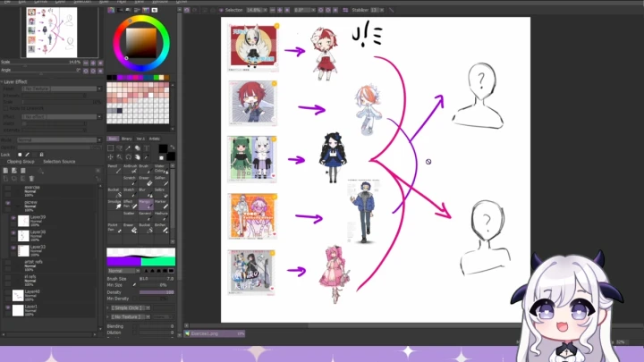The image size is (644, 362).
Task: Enable Apply to Linework checkbox
Action: [5, 108]
